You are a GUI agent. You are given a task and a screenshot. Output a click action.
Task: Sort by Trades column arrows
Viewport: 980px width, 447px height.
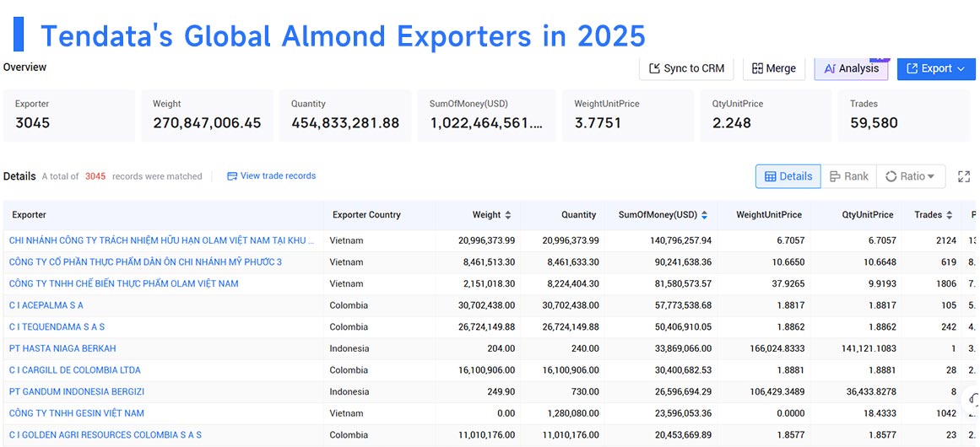click(950, 215)
